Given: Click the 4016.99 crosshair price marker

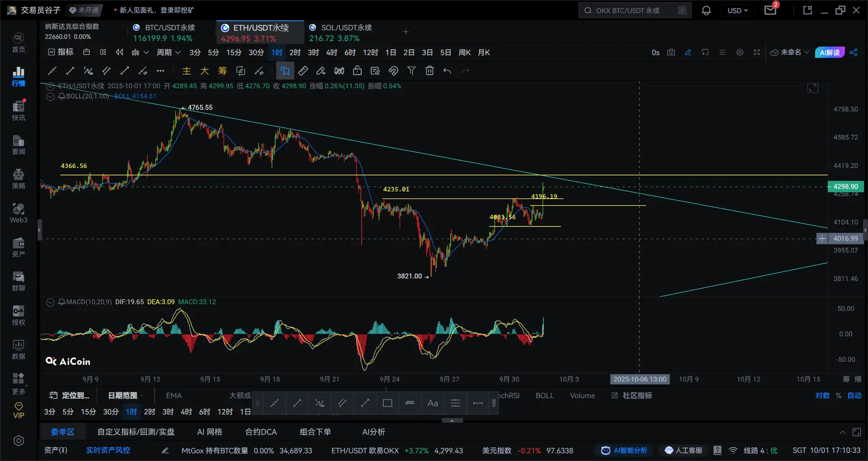Looking at the screenshot, I should point(845,238).
